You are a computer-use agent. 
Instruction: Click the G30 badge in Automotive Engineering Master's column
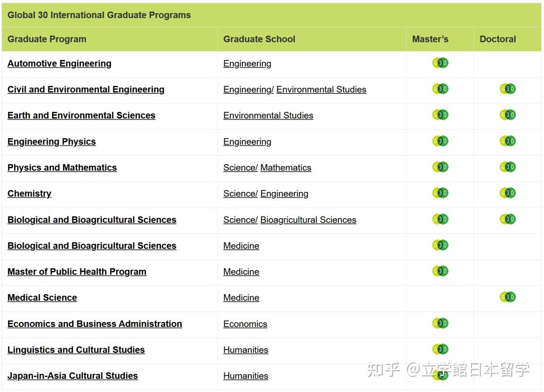439,63
